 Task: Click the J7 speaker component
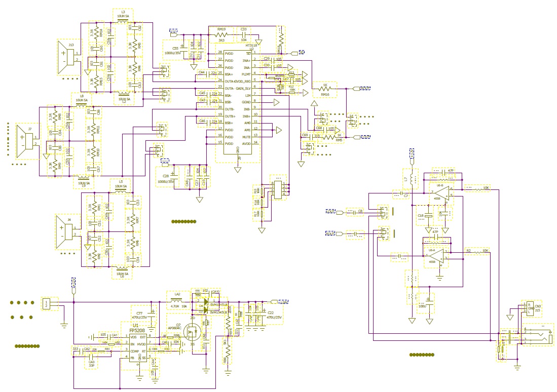pos(26,141)
